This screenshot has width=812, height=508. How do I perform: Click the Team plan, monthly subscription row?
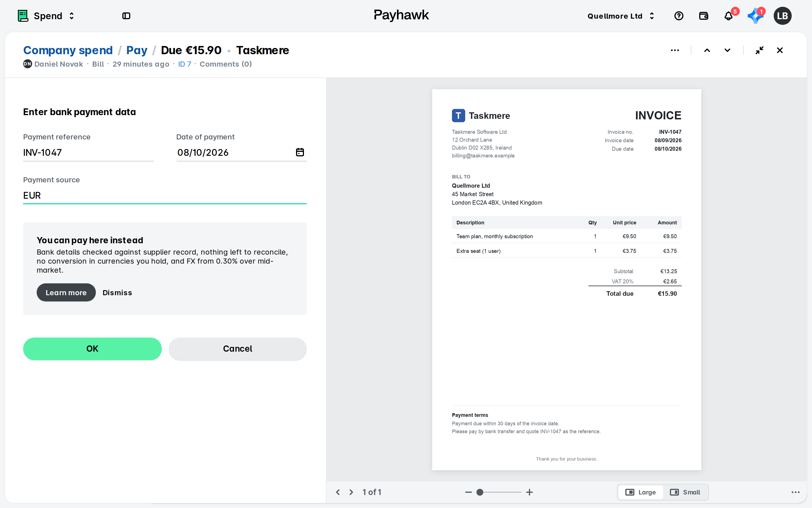(567, 236)
